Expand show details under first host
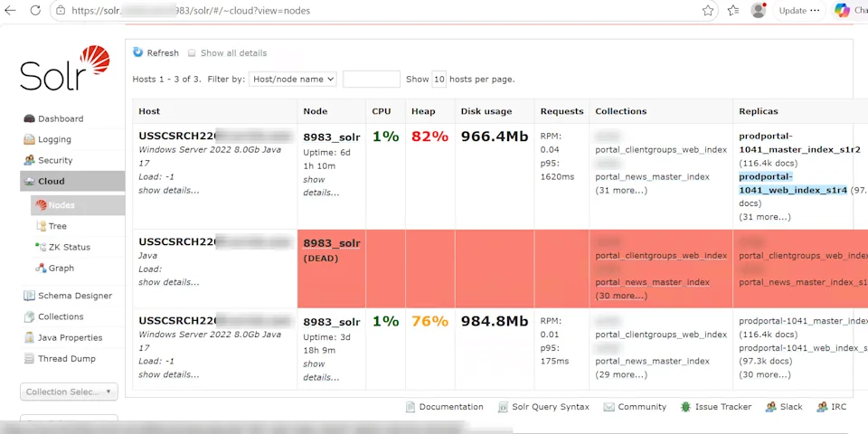The height and width of the screenshot is (434, 868). coord(169,191)
